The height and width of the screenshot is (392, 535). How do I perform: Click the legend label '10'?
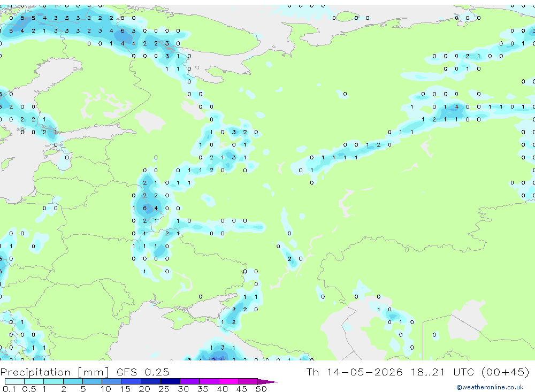pos(106,389)
